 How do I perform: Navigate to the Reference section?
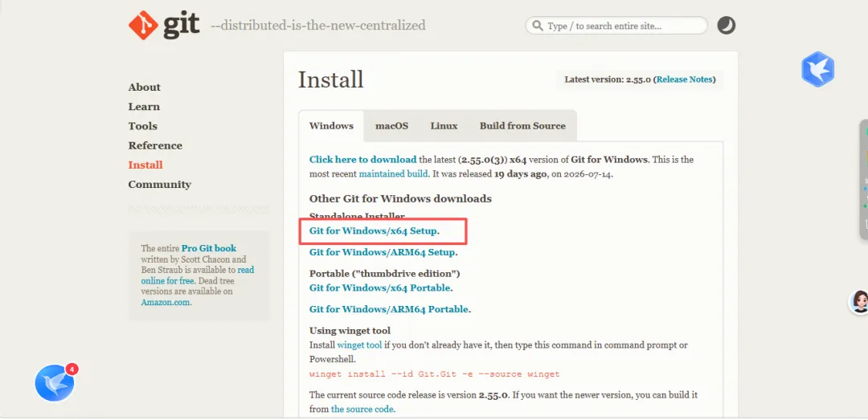155,145
